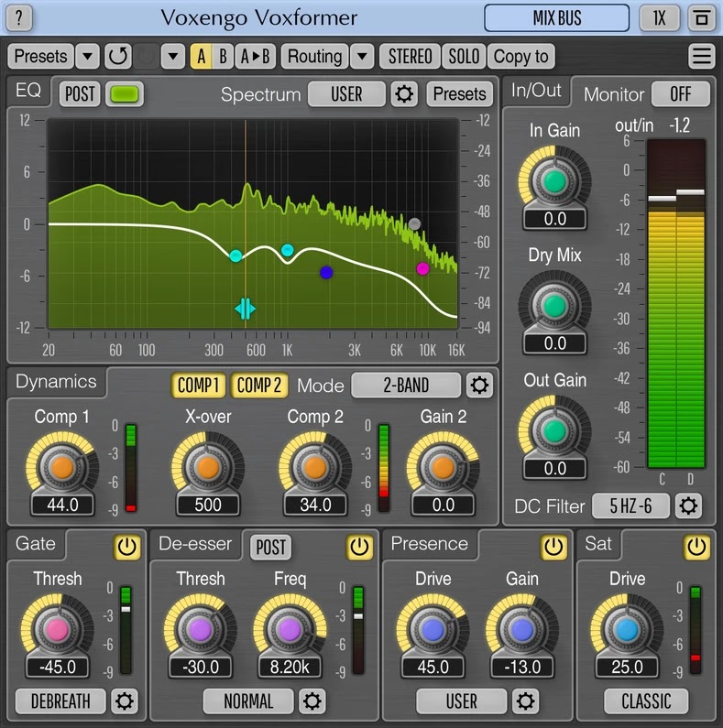Viewport: 723px width, 728px height.
Task: Enable SOLO channel group
Action: point(464,57)
